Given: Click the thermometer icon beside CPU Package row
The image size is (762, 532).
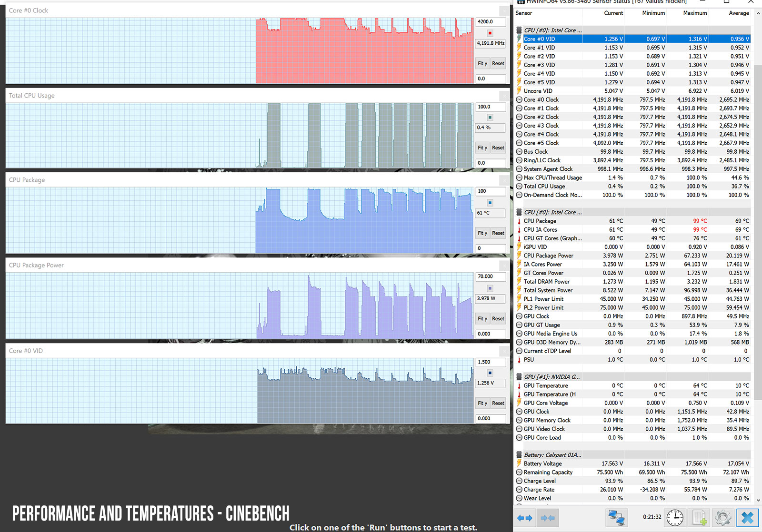Looking at the screenshot, I should tap(519, 221).
